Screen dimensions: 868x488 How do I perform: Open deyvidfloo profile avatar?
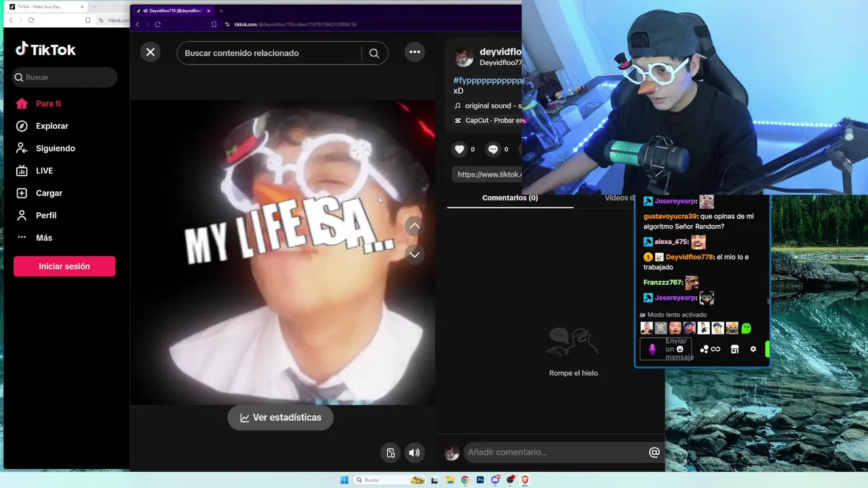click(x=464, y=57)
